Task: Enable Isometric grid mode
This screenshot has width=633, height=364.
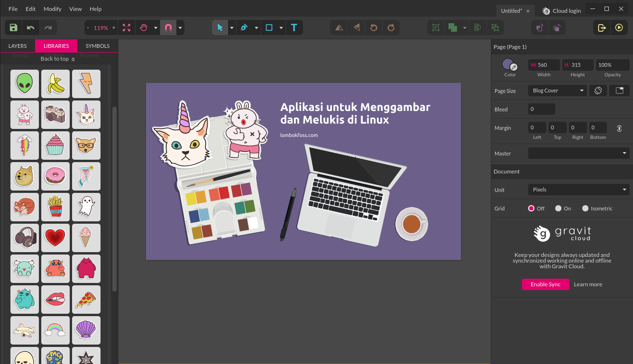Action: (x=584, y=208)
